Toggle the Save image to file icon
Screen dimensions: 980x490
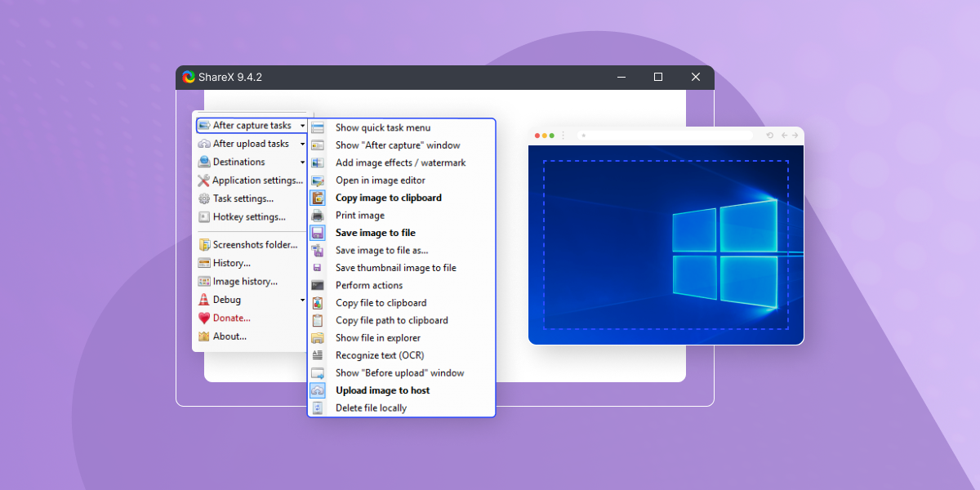click(x=318, y=233)
